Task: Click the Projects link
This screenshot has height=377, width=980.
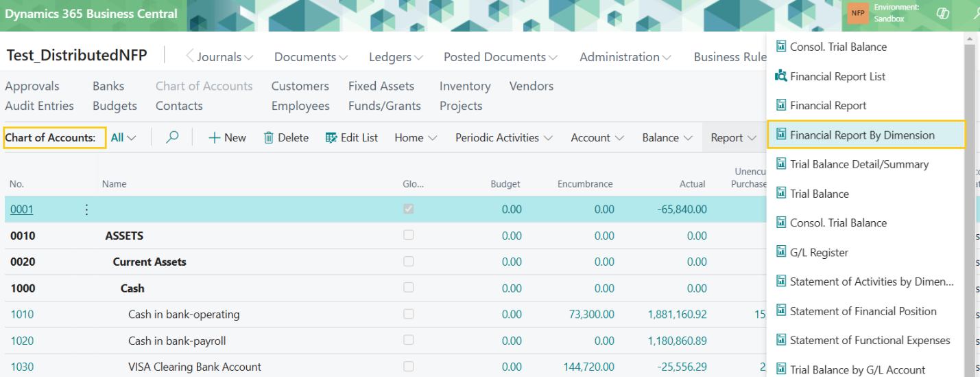Action: 461,106
